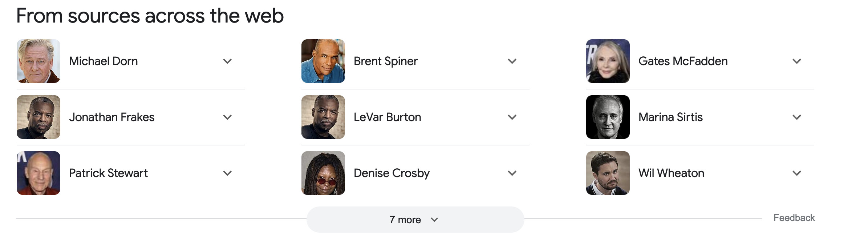Click the Wil Wheaton expand arrow
This screenshot has width=868, height=245.
pos(797,173)
